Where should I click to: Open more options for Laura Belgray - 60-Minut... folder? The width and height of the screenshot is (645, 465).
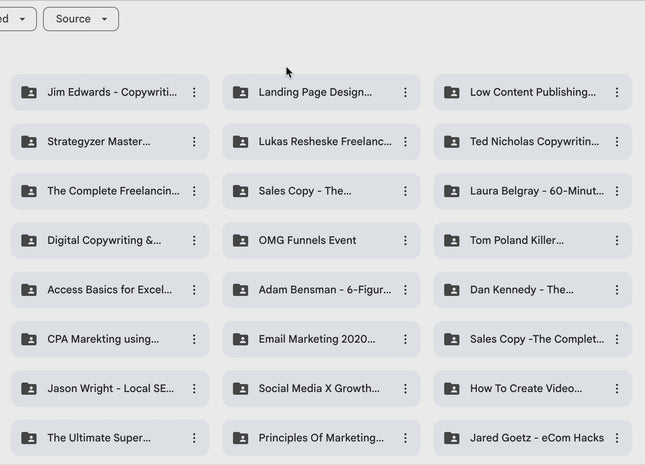(x=617, y=191)
